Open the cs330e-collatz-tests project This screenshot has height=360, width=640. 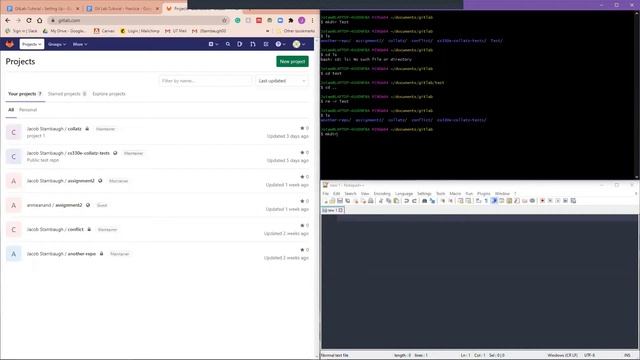point(68,153)
